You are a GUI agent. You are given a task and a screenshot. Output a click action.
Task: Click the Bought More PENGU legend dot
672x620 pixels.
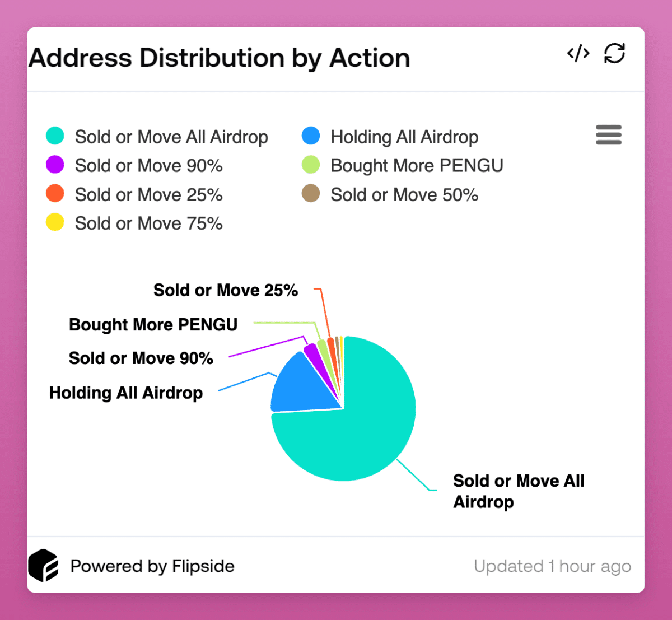tap(311, 165)
